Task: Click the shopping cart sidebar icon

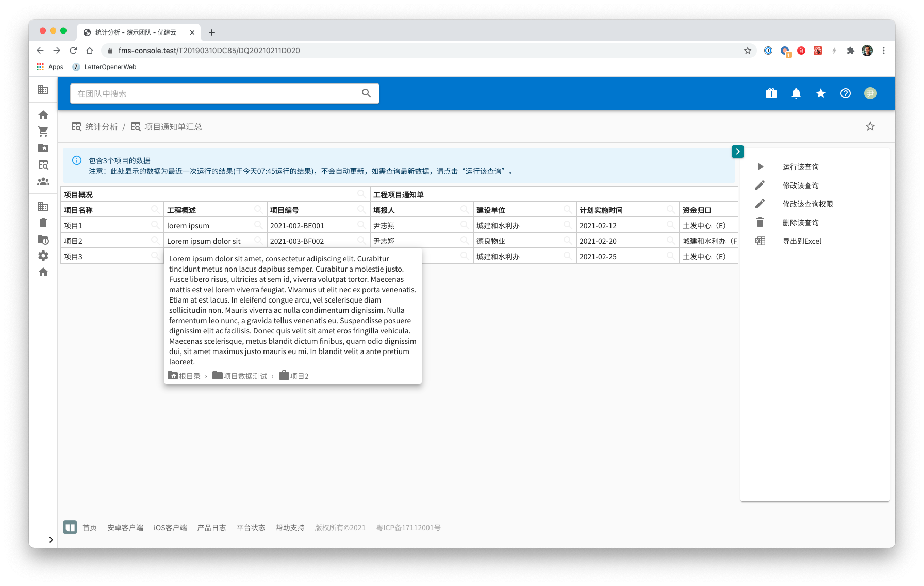Action: (x=43, y=131)
